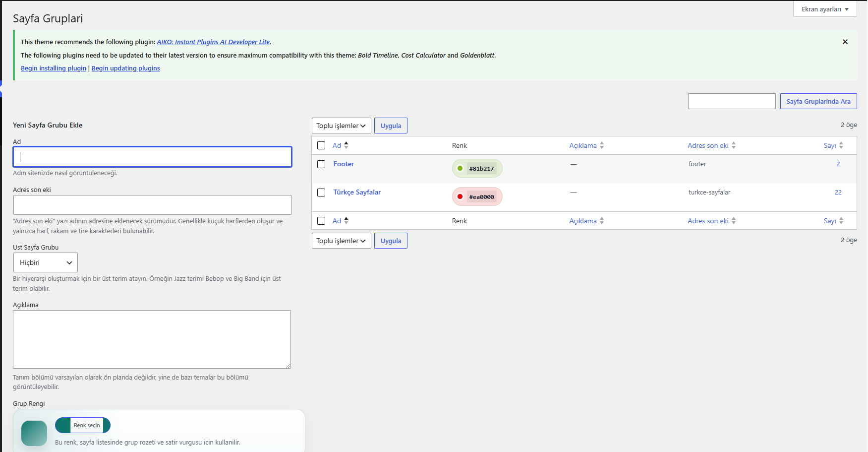Click top Uygula button
Screen dimensions: 868x452
pyautogui.click(x=391, y=126)
